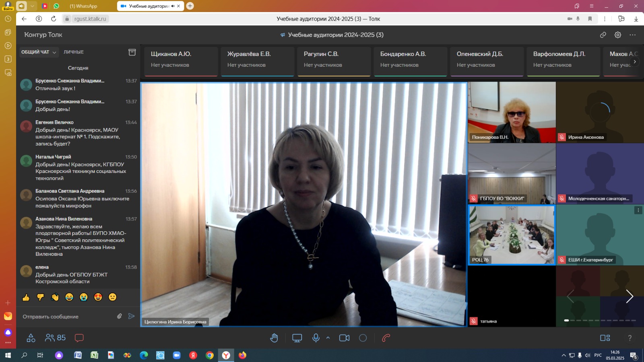Switch to the WhatsApp browser tab
Viewport: 644px width, 362px height.
click(x=83, y=6)
